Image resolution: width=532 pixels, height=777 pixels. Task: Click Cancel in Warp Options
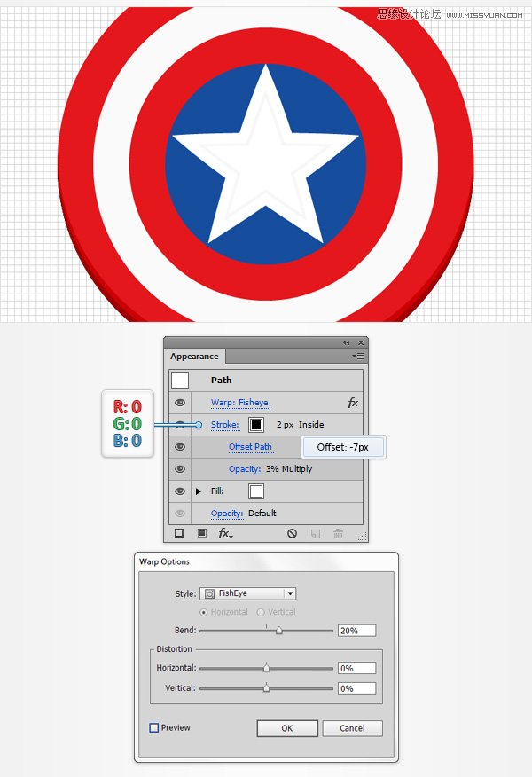tap(352, 728)
